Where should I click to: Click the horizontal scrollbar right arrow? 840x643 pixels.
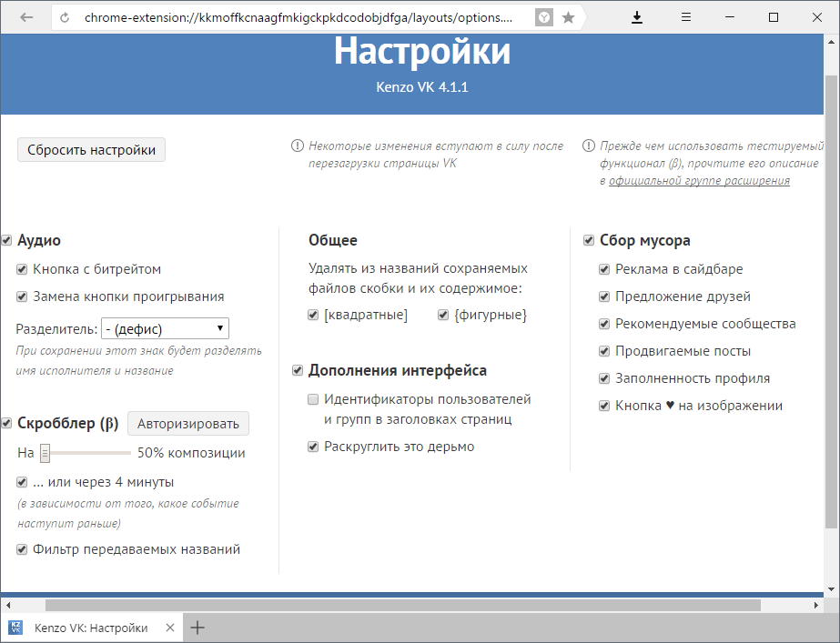(x=816, y=605)
